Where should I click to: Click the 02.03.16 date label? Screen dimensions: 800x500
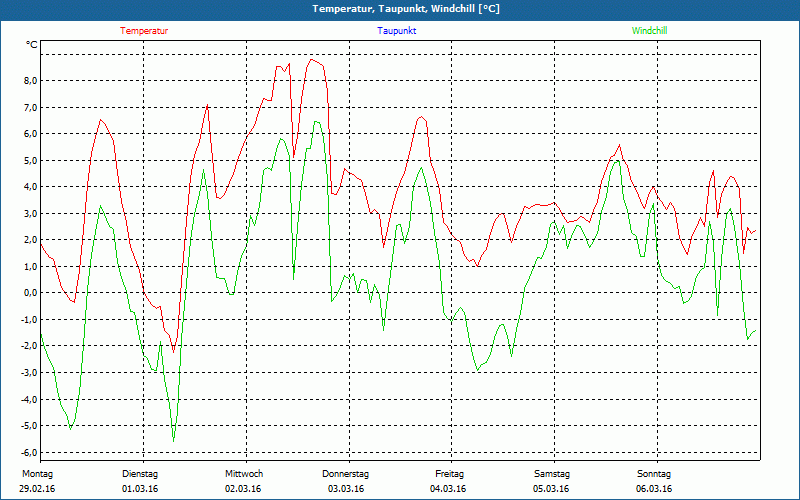point(243,489)
